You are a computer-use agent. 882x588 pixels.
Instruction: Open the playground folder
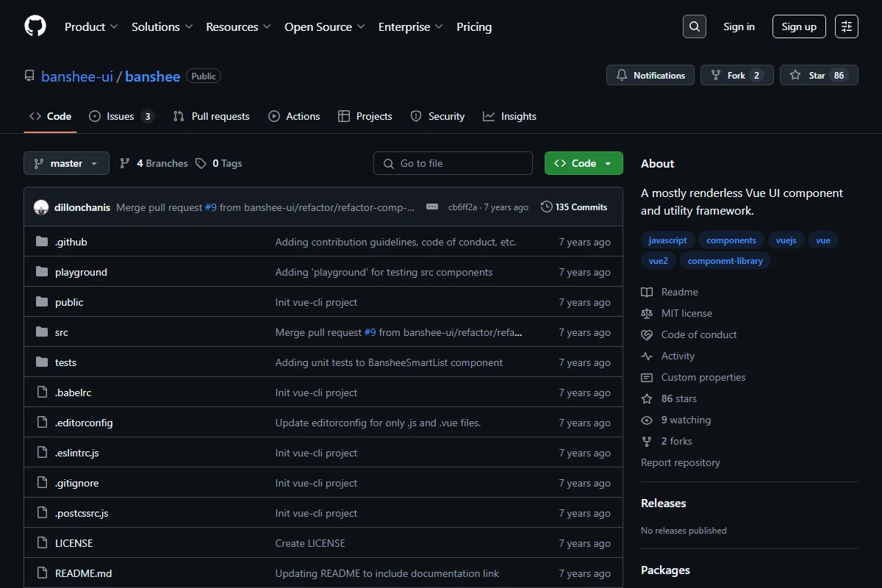click(81, 272)
